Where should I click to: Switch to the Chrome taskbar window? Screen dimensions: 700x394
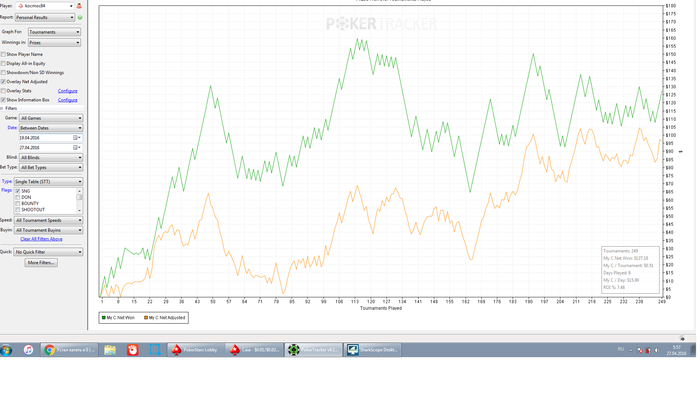point(69,350)
